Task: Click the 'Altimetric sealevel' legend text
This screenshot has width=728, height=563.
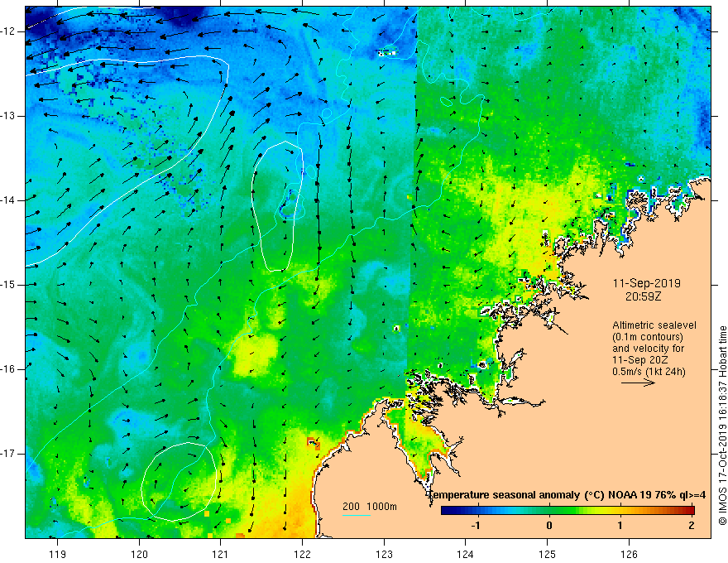Action: tap(654, 325)
